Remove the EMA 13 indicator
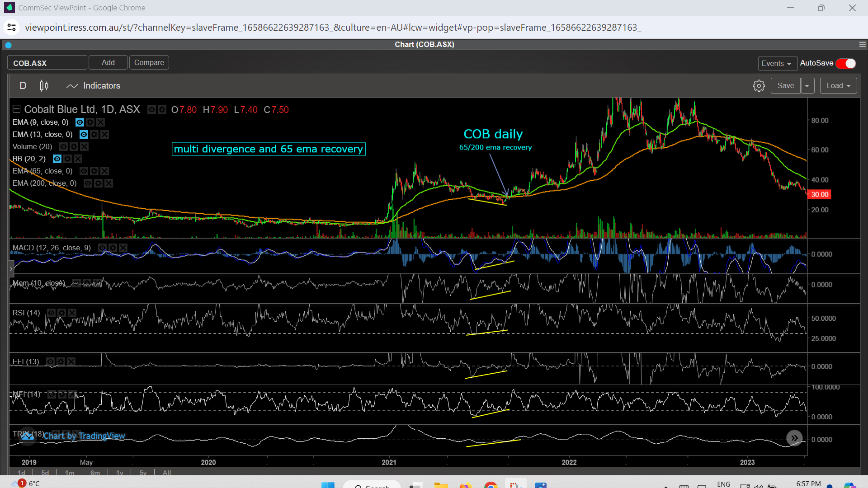 [x=104, y=134]
